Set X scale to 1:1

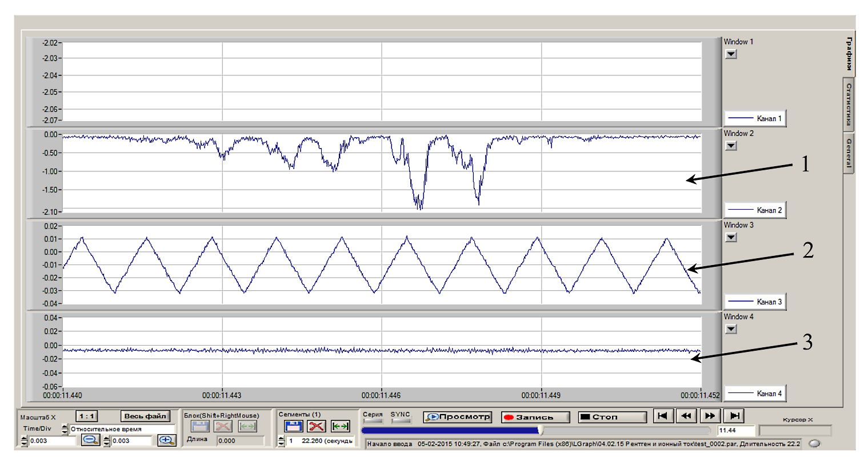click(87, 416)
